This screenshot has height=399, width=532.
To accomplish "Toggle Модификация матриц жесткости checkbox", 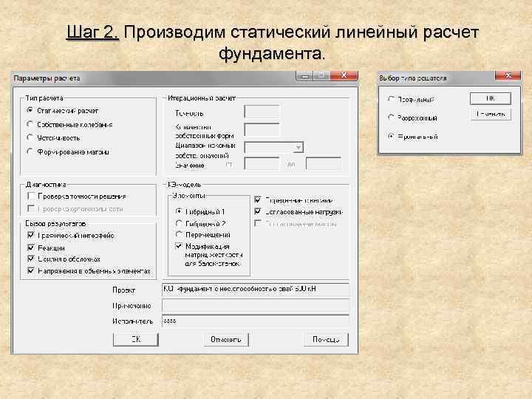I will (179, 246).
